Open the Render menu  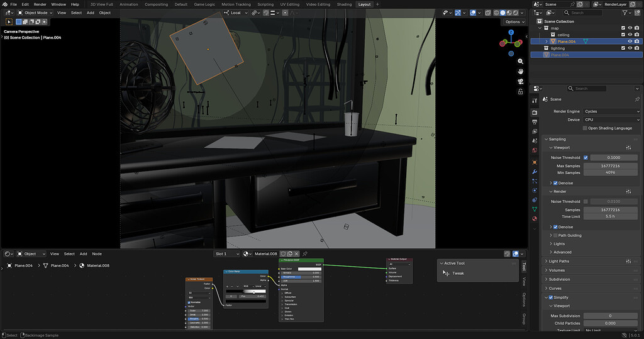coord(40,4)
